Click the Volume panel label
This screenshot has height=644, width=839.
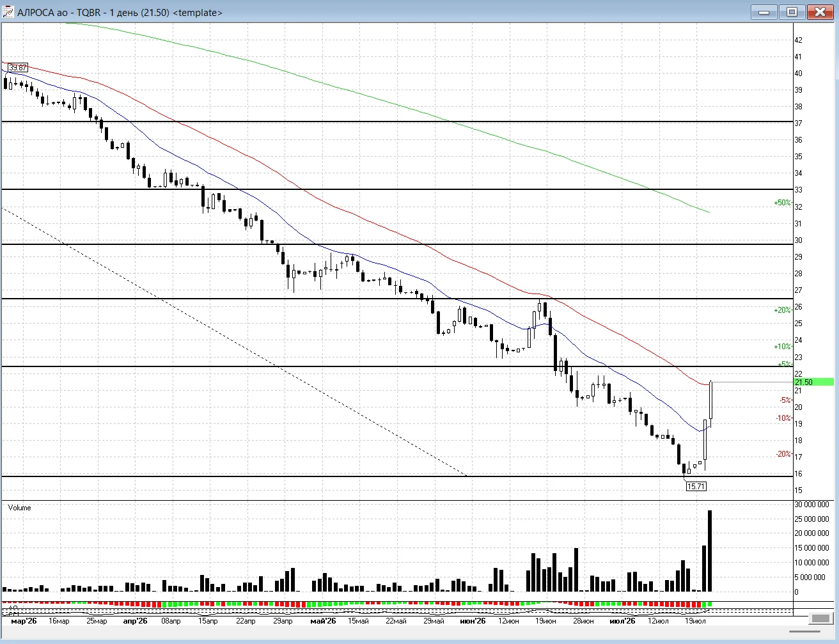click(x=19, y=508)
